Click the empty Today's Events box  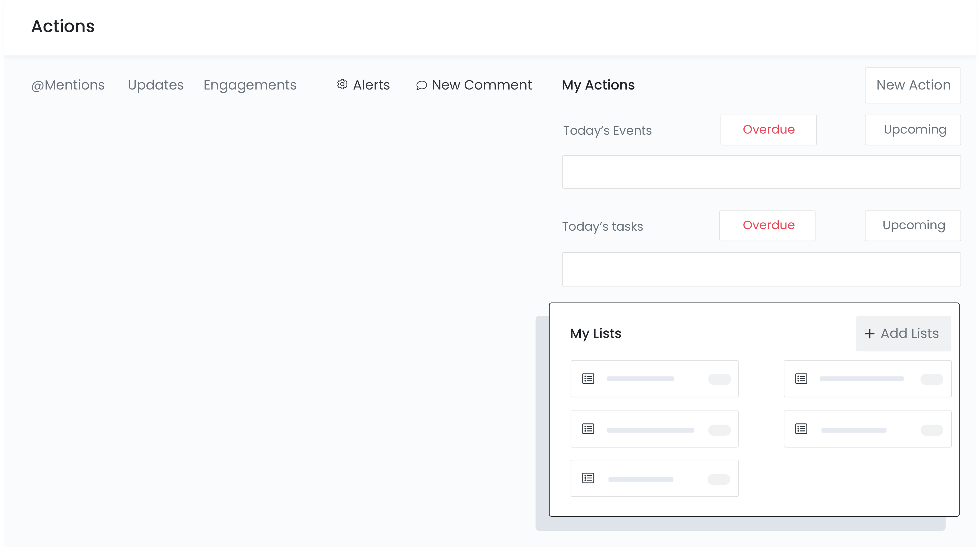[x=761, y=172]
